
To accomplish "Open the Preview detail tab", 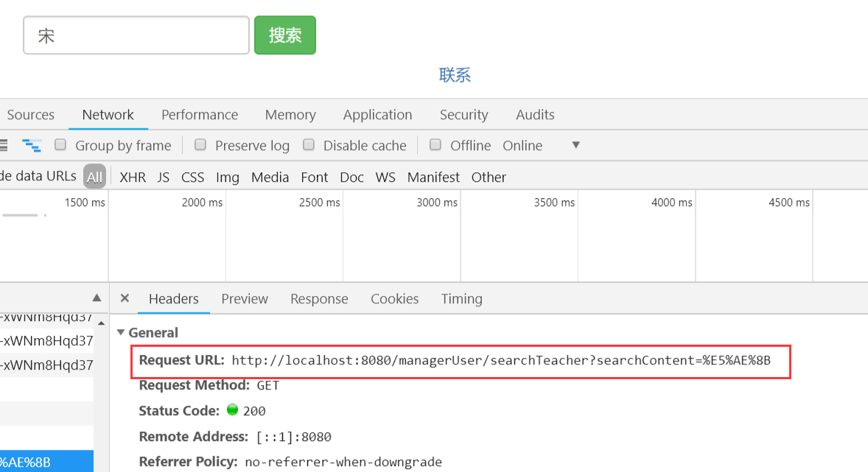I will point(245,299).
